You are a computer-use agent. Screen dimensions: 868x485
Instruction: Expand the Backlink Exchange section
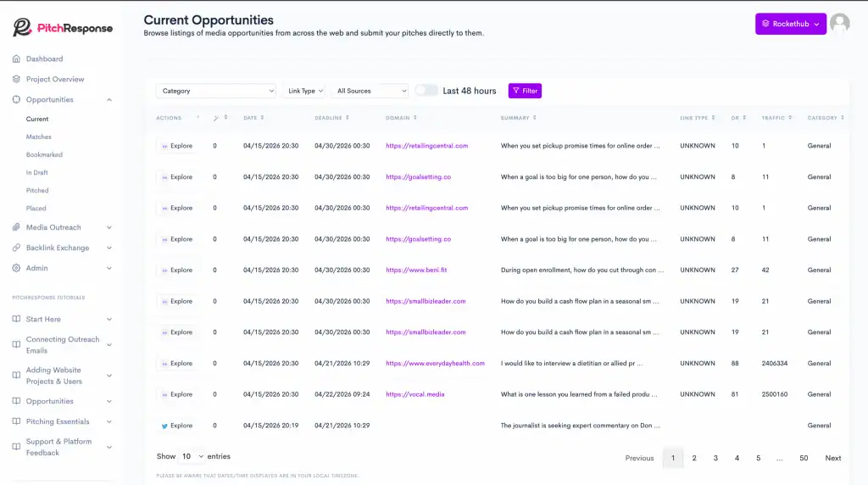[109, 248]
